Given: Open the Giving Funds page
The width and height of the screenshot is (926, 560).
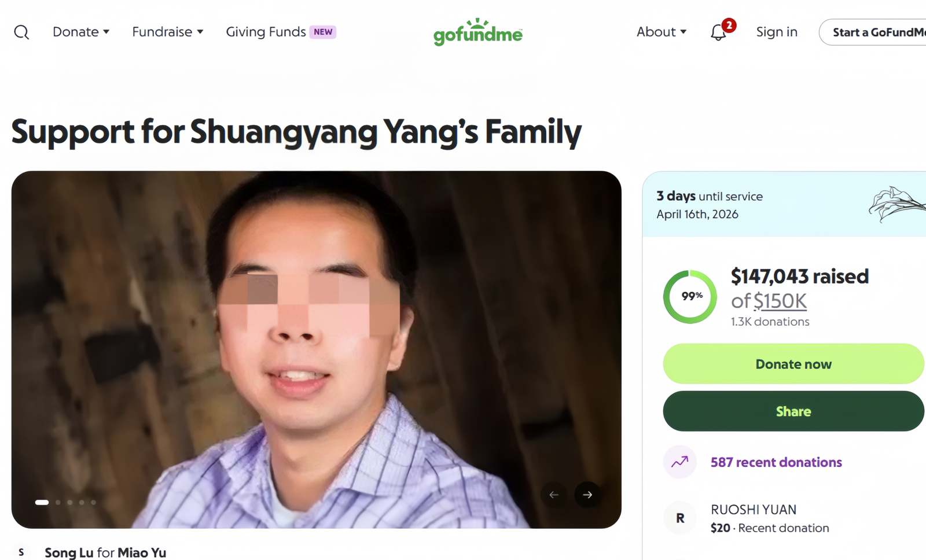Looking at the screenshot, I should click(x=266, y=32).
